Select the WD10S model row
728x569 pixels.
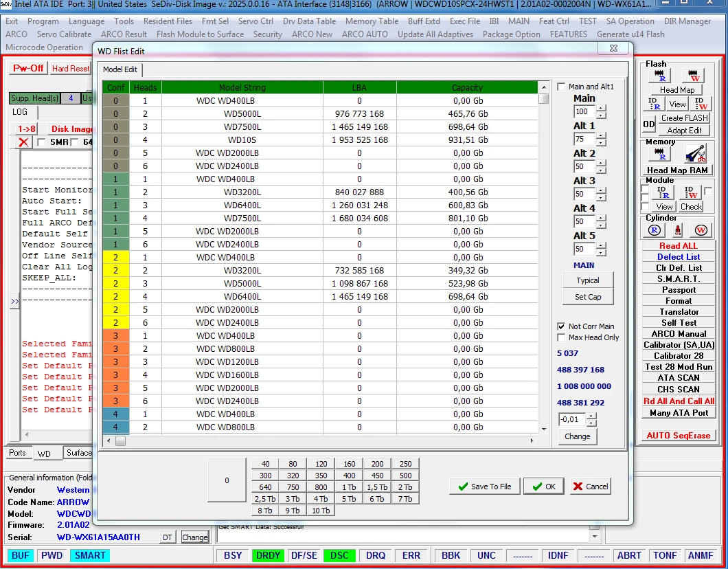(320, 140)
